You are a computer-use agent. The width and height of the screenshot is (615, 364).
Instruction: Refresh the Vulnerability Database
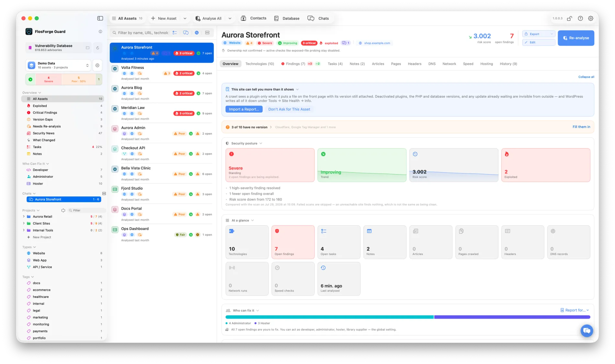point(97,48)
